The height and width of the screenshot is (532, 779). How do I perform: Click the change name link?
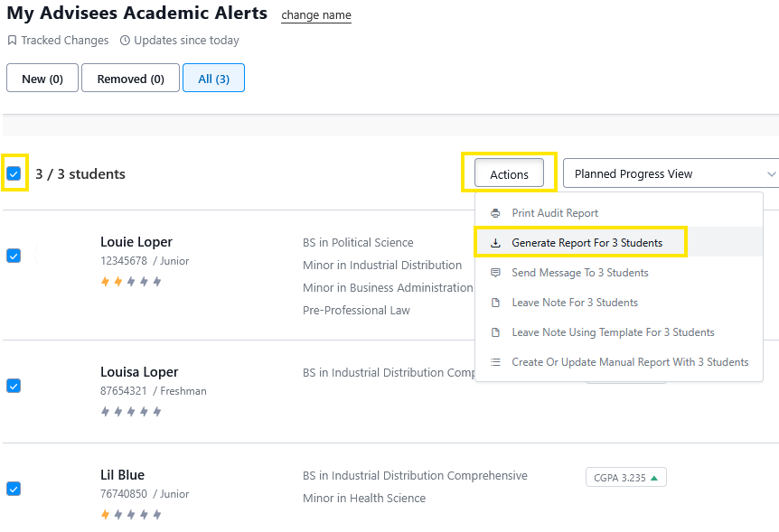click(316, 15)
